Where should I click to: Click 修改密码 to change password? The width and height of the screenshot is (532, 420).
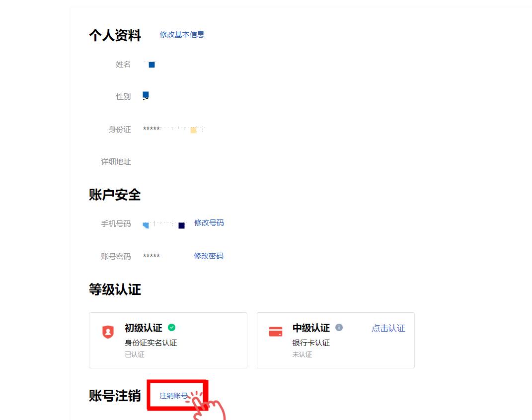209,256
